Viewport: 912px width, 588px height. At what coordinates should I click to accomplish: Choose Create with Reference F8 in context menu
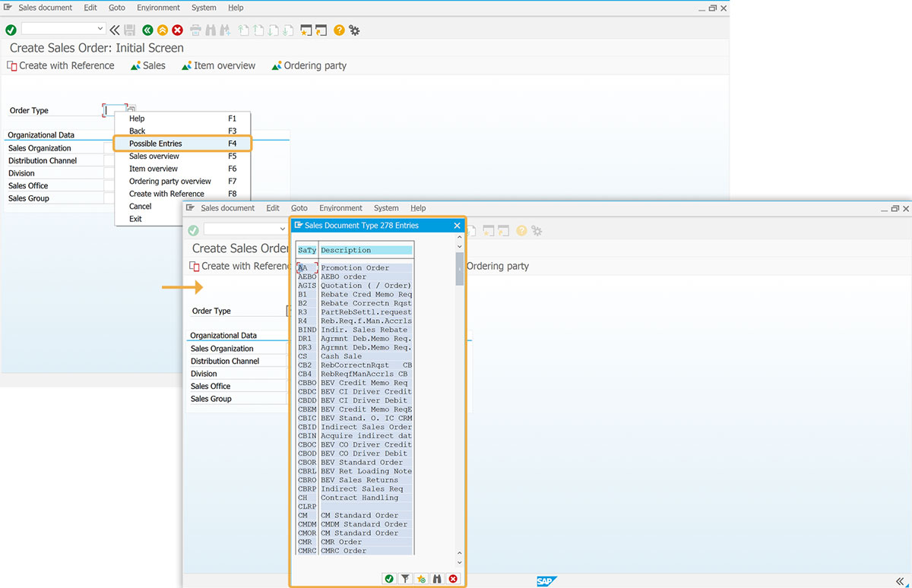point(182,194)
